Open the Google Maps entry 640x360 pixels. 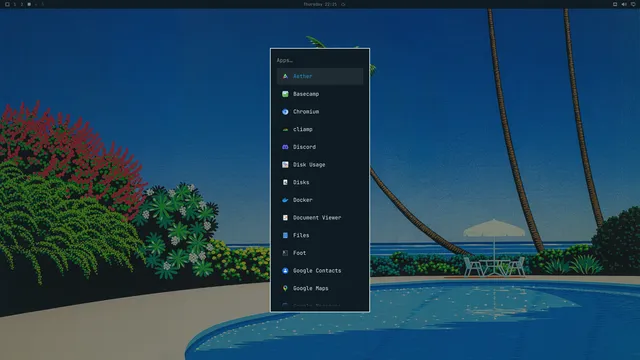(x=320, y=288)
